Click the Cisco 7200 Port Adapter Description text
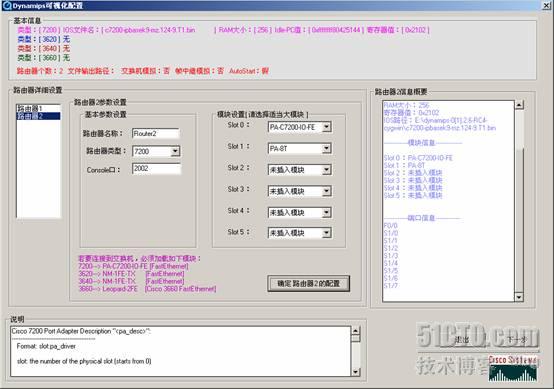The image size is (554, 389). point(81,331)
